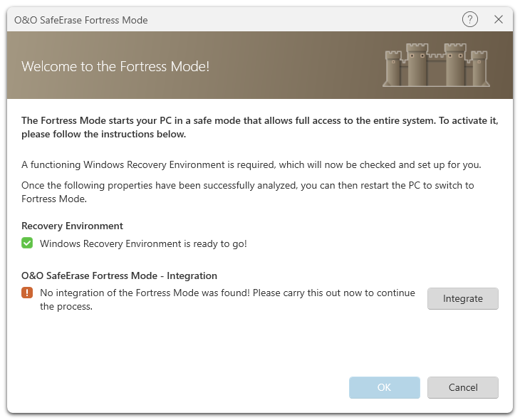This screenshot has width=520, height=420.
Task: Confirm with the OK button
Action: point(384,387)
